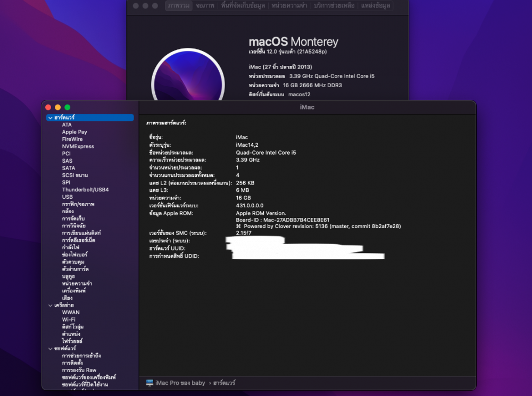Close the iMac System Information window
The width and height of the screenshot is (532, 396).
click(48, 107)
